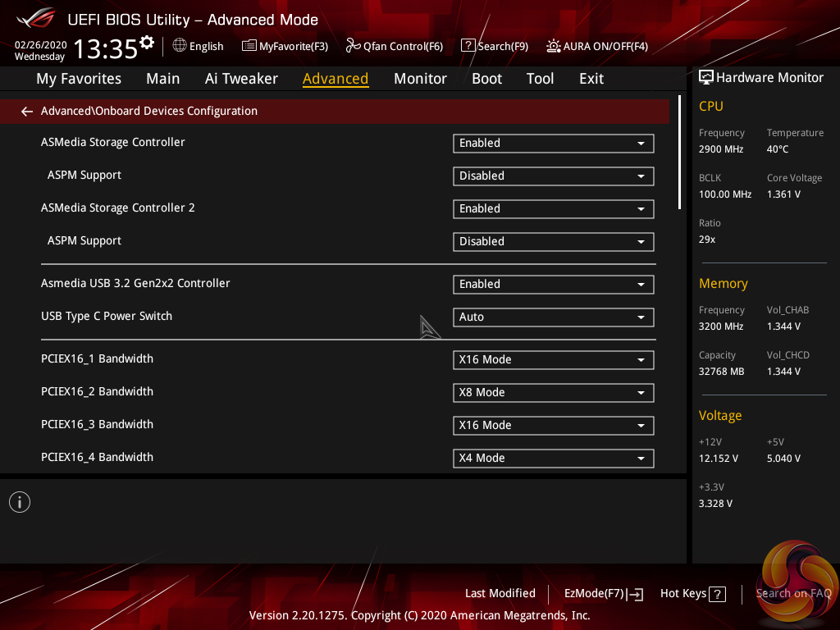Click the globe language icon
This screenshot has width=840, height=630.
[180, 46]
